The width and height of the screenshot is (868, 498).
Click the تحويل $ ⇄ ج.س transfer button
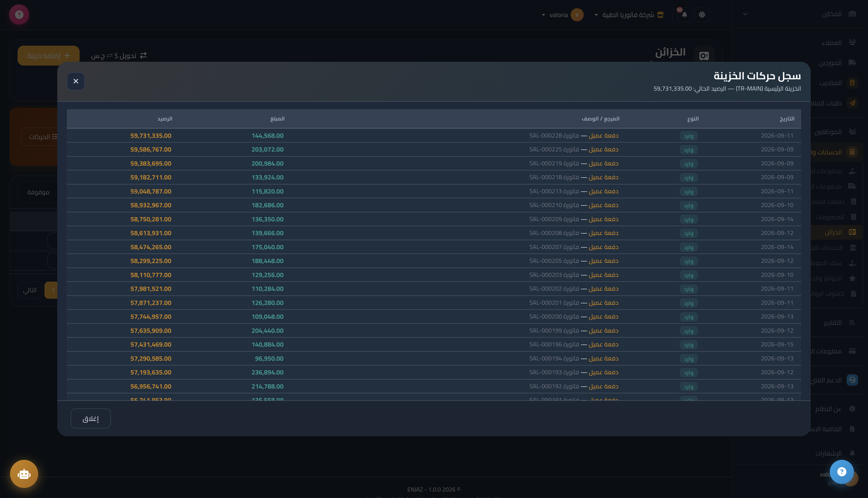point(119,55)
